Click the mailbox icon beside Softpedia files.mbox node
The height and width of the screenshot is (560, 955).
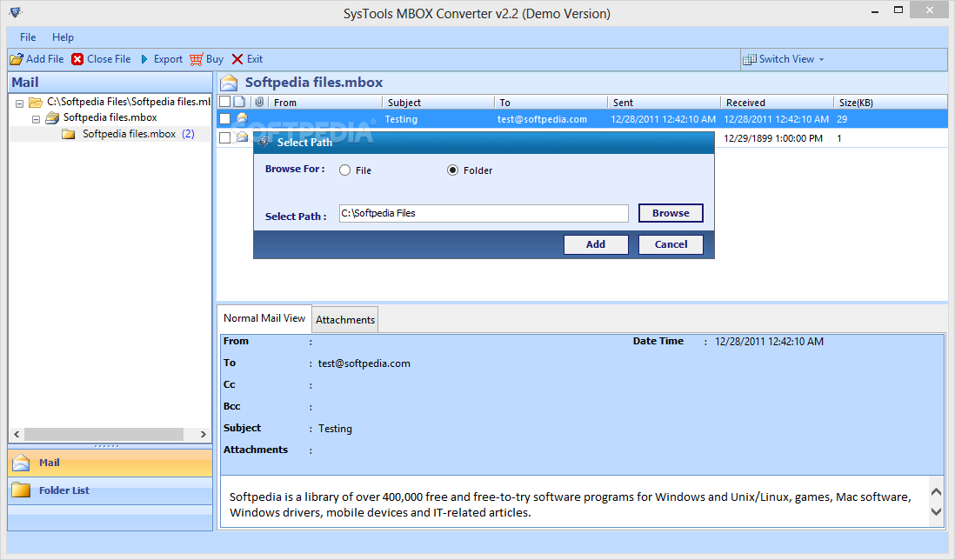click(x=52, y=117)
